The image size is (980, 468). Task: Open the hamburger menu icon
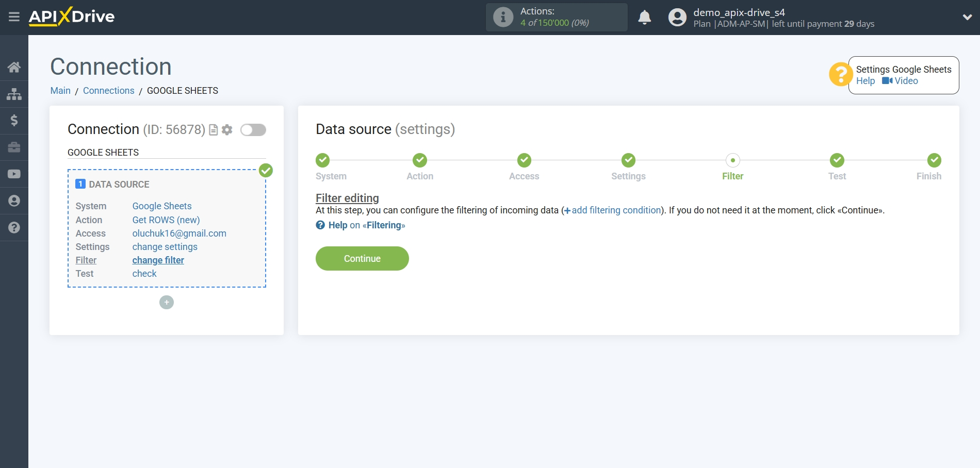(14, 17)
